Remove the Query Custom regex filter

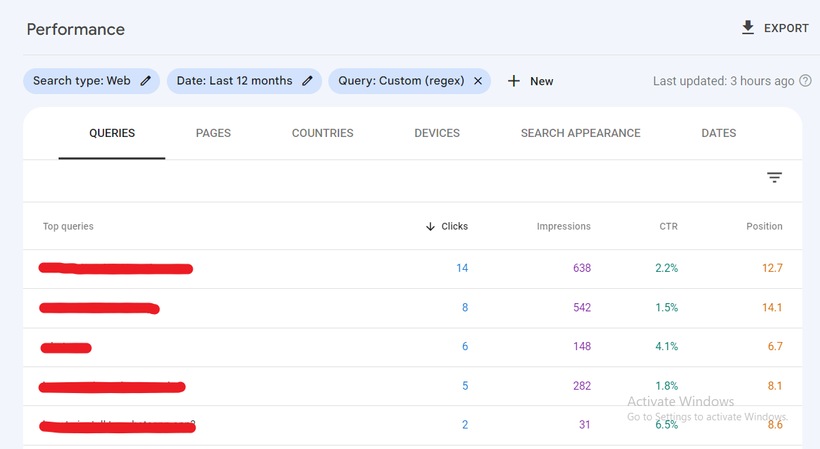pos(478,81)
